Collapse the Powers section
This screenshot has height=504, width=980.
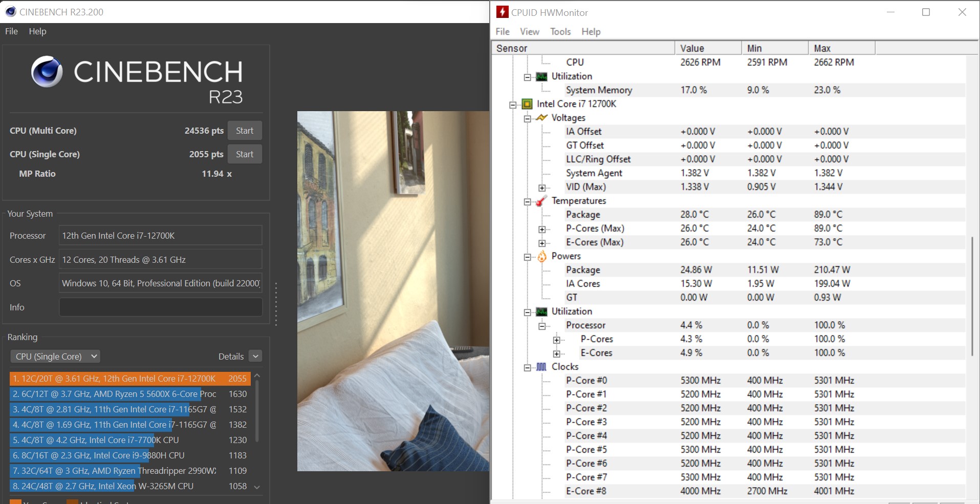point(527,257)
